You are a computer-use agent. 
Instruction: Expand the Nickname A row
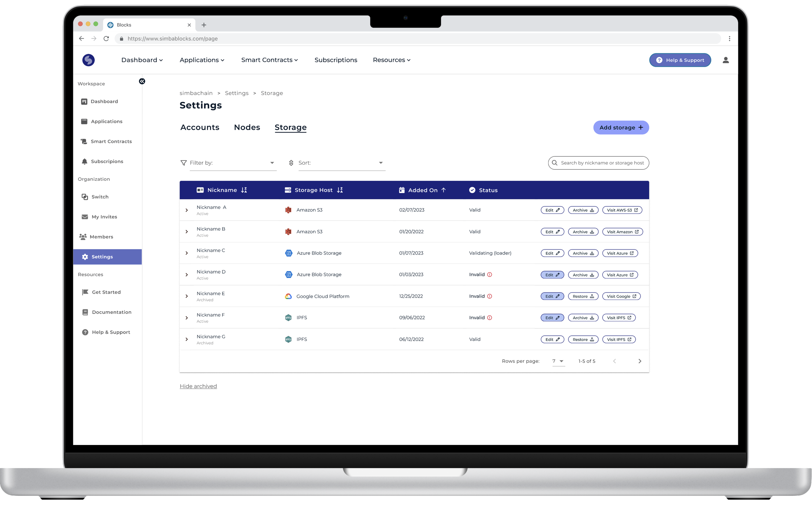(187, 210)
